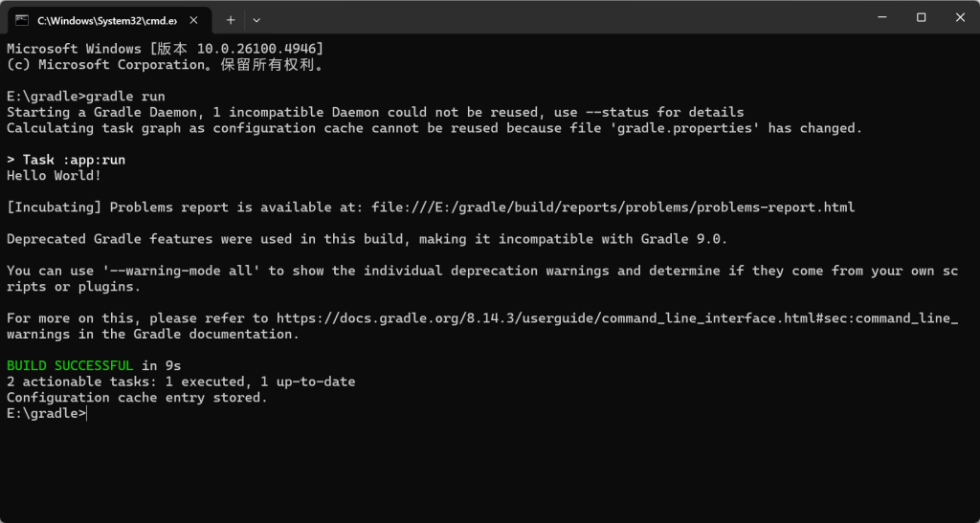Minimize the terminal window
This screenshot has width=980, height=523.
[x=878, y=17]
